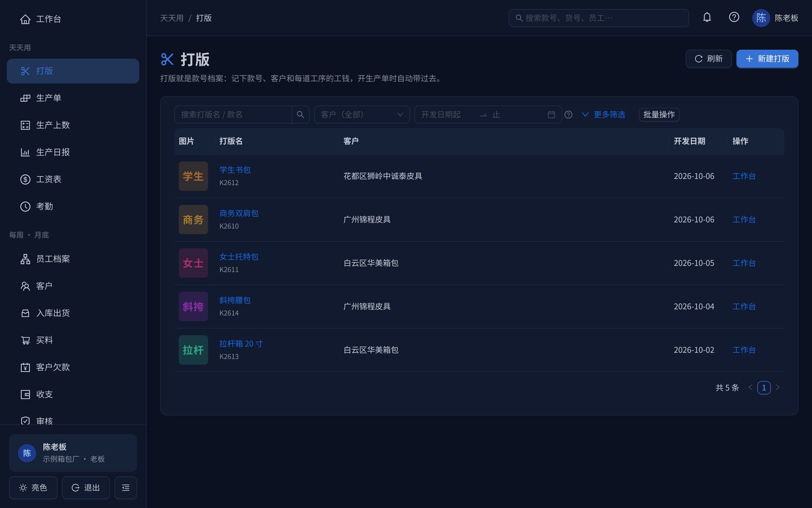
Task: Open the 女士托特包 pattern link
Action: (x=239, y=257)
